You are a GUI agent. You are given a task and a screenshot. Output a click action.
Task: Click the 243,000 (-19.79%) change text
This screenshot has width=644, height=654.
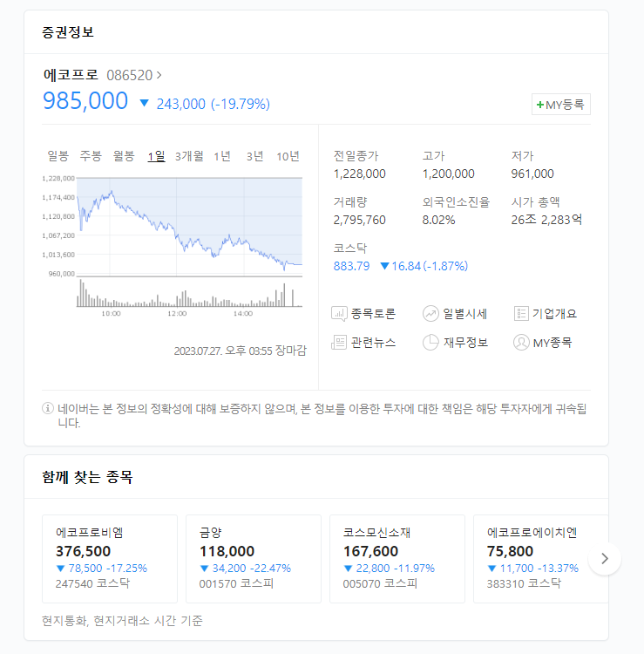(x=213, y=104)
